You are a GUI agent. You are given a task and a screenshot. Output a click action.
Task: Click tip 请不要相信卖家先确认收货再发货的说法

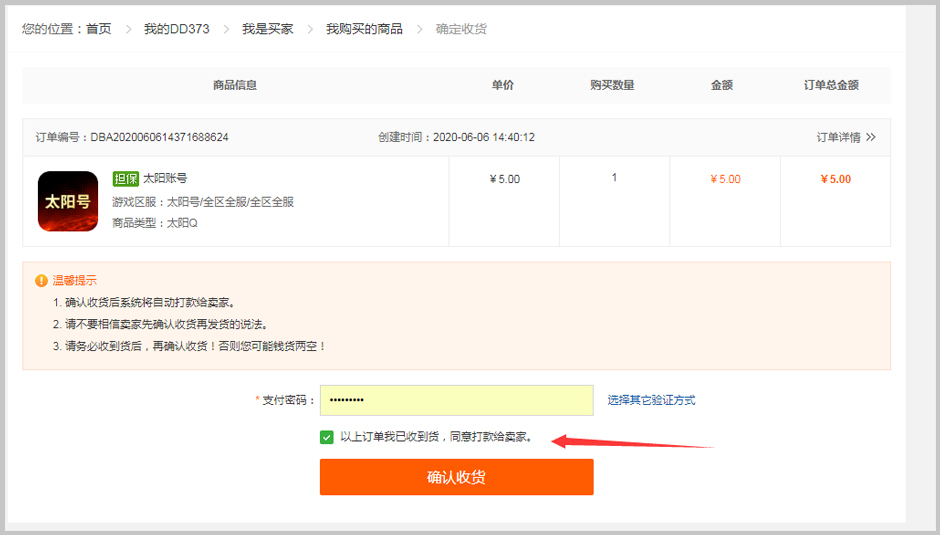click(x=160, y=324)
